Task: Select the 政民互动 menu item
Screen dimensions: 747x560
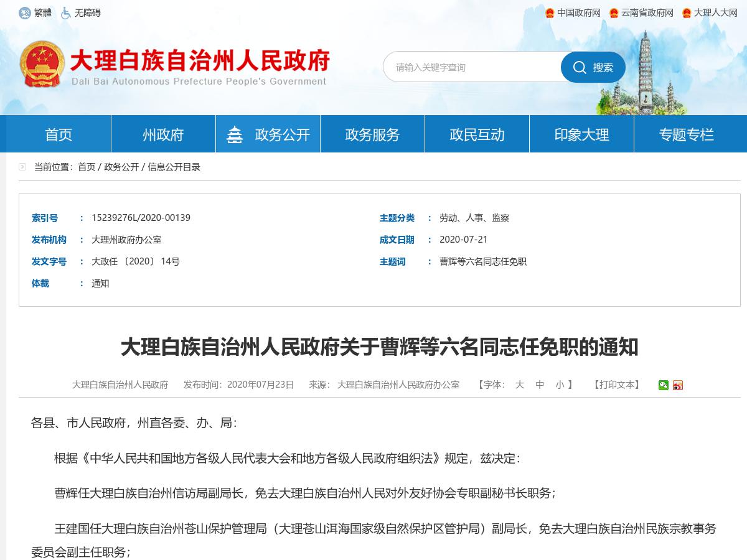Action: tap(476, 133)
